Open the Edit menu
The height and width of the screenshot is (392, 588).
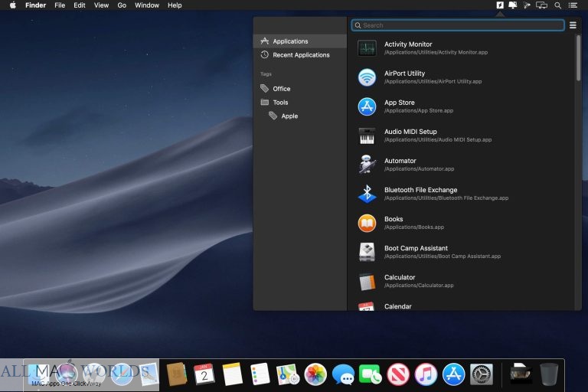pyautogui.click(x=80, y=5)
